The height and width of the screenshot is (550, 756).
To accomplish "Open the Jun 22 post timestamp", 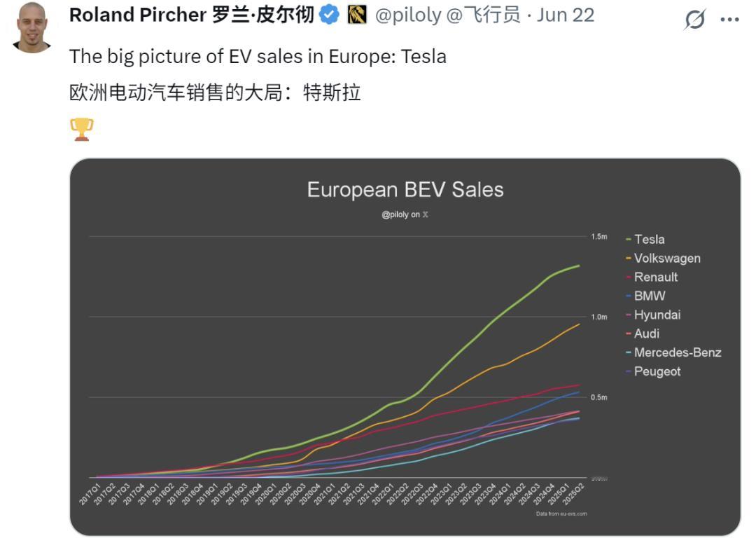I will click(566, 15).
